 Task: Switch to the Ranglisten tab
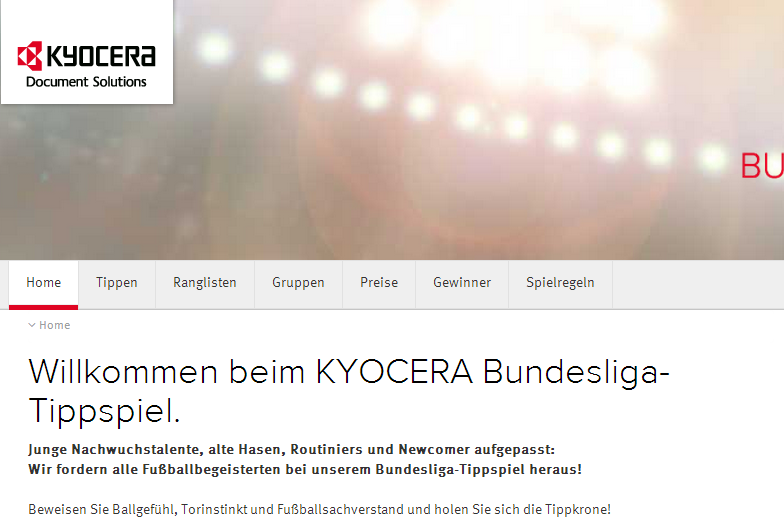[x=205, y=284]
